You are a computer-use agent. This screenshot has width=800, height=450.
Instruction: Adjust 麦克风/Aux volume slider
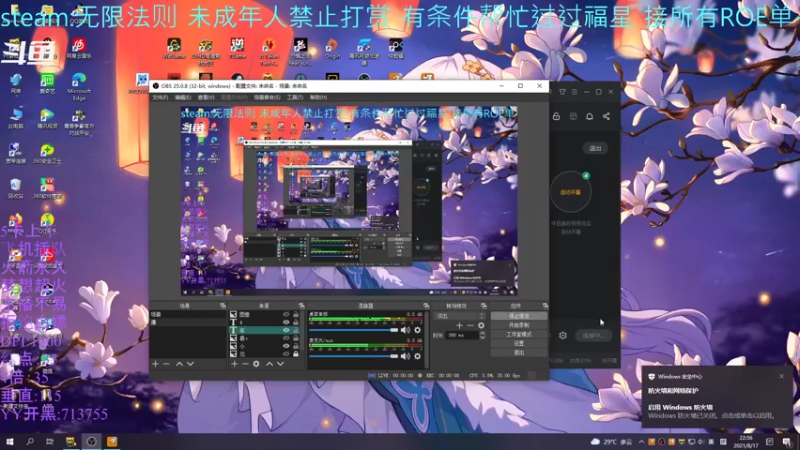(354, 356)
